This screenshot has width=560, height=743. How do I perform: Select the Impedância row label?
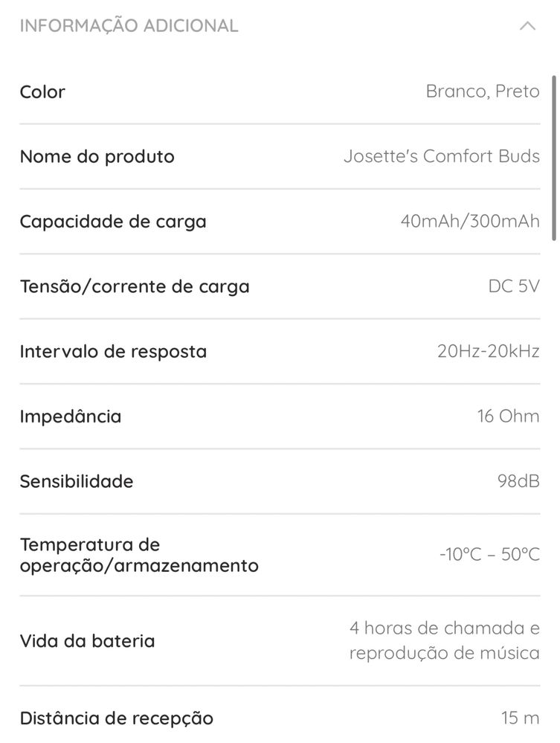tap(71, 416)
